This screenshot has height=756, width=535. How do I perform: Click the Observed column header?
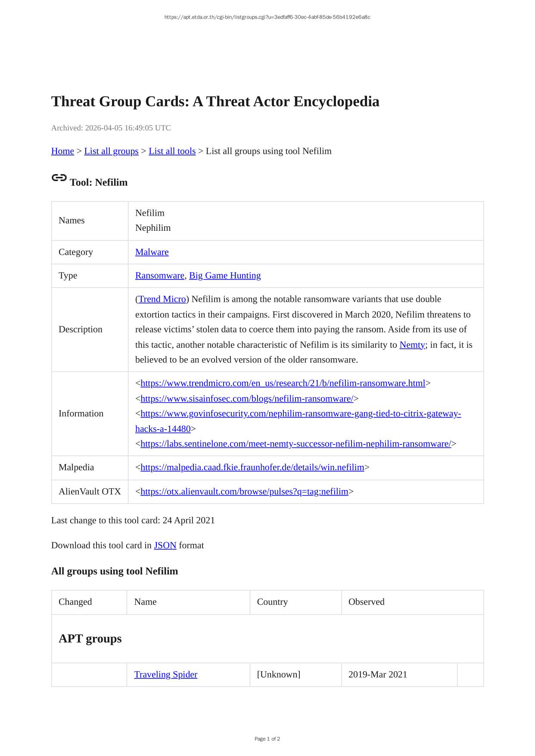click(x=366, y=602)
